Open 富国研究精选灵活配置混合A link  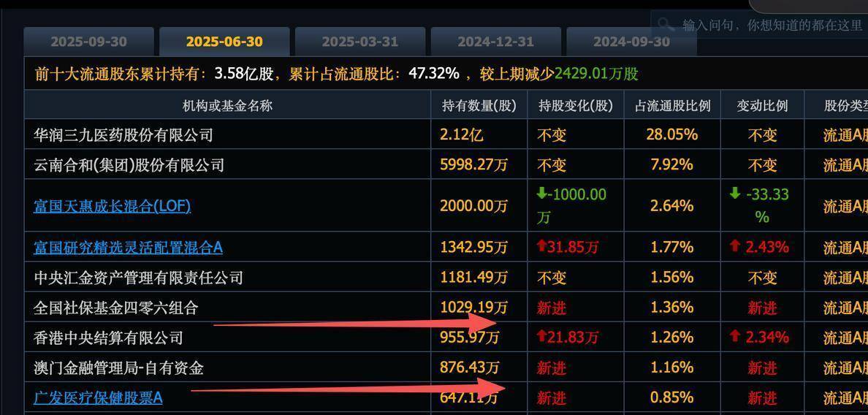(x=128, y=248)
